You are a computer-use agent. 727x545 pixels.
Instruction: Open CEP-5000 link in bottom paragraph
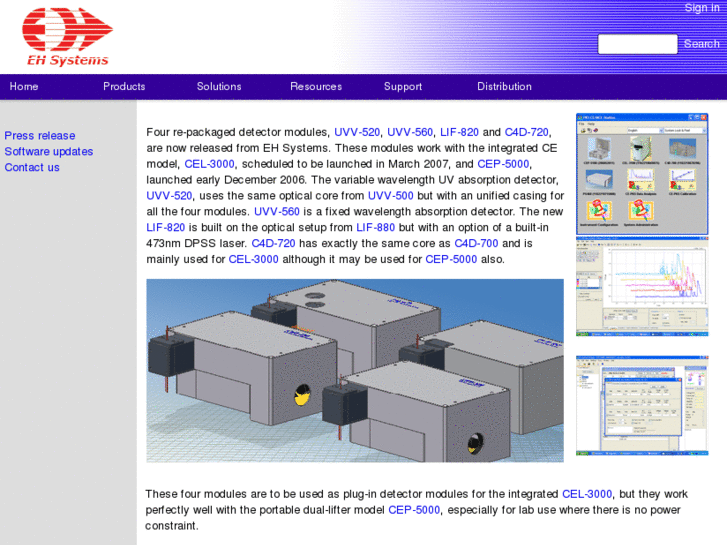pyautogui.click(x=414, y=510)
